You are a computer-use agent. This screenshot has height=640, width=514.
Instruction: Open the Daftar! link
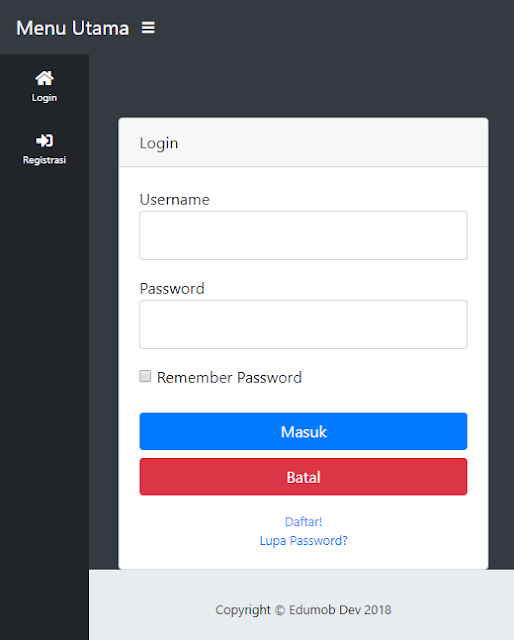[303, 522]
